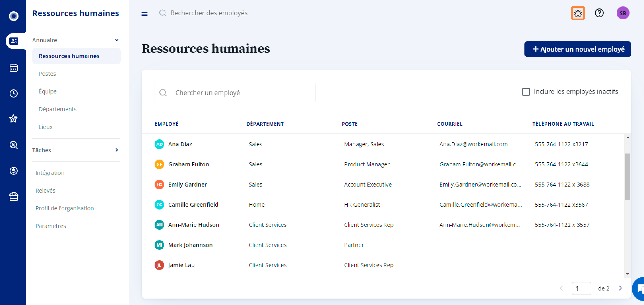Click Ajouter un nouvel employé button
Viewport: 644px width, 305px height.
(x=578, y=49)
